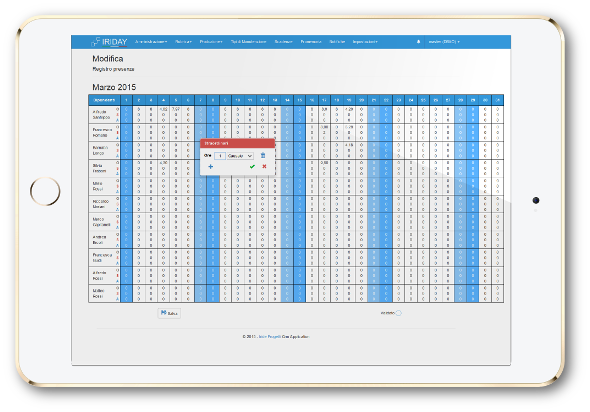
Task: Click the red popup header bar
Action: 237,143
